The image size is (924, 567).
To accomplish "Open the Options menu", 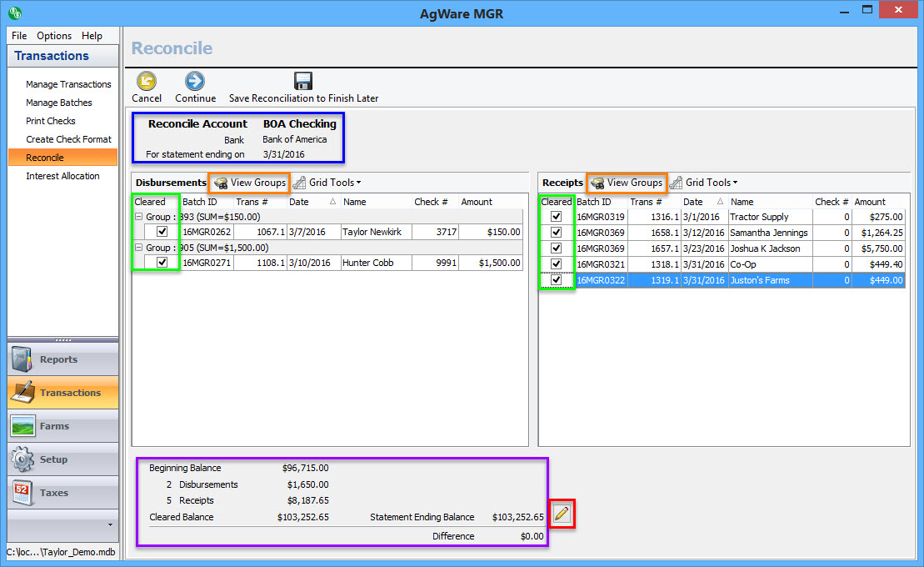I will tap(54, 36).
